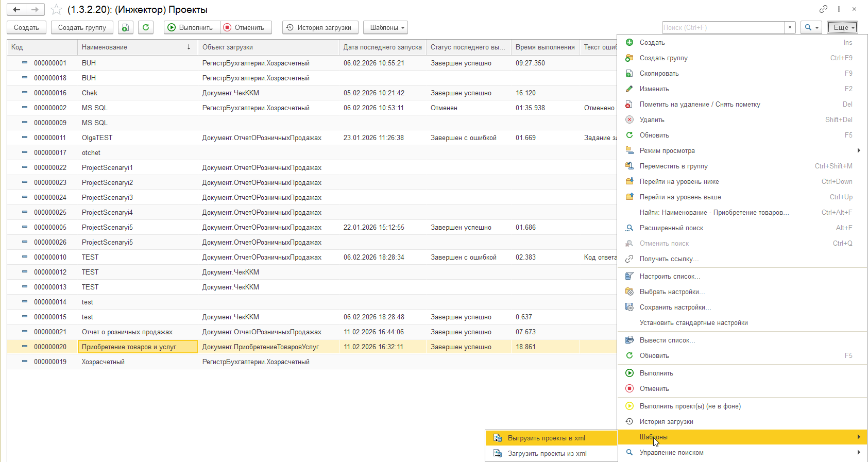Click the История загрузки toolbar button
This screenshot has height=462, width=868.
(320, 27)
